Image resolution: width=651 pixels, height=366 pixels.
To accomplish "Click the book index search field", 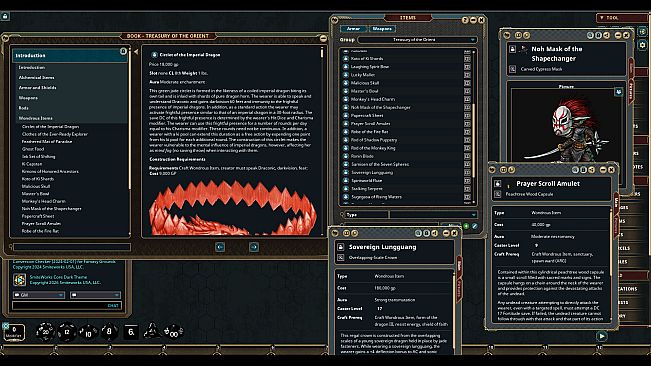I will (x=72, y=247).
